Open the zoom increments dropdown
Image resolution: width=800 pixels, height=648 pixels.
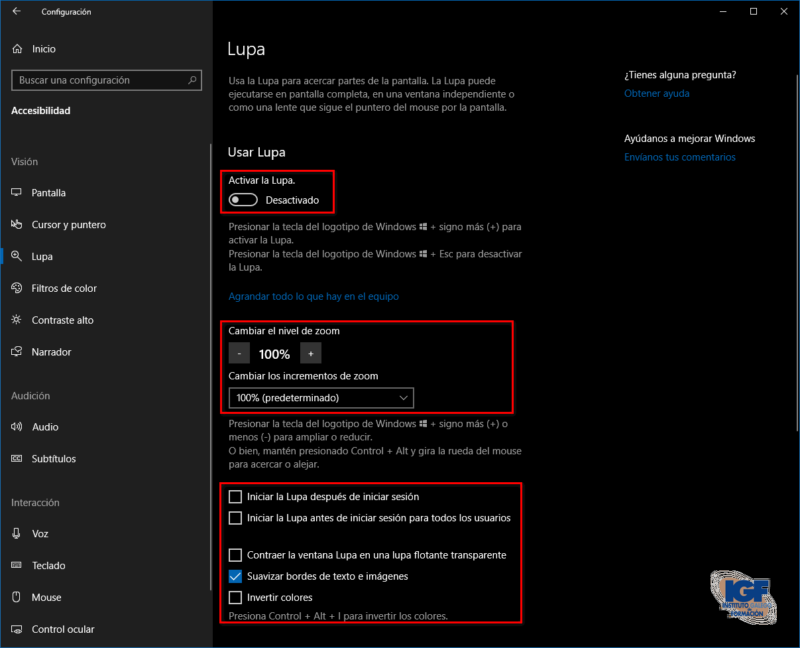click(x=320, y=397)
